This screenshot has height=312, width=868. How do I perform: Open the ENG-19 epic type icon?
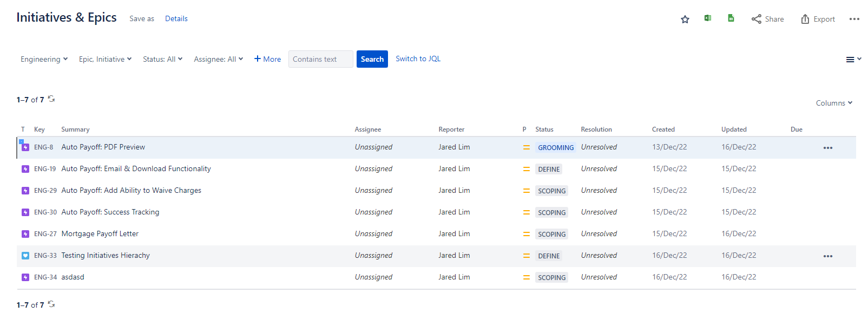click(x=25, y=169)
